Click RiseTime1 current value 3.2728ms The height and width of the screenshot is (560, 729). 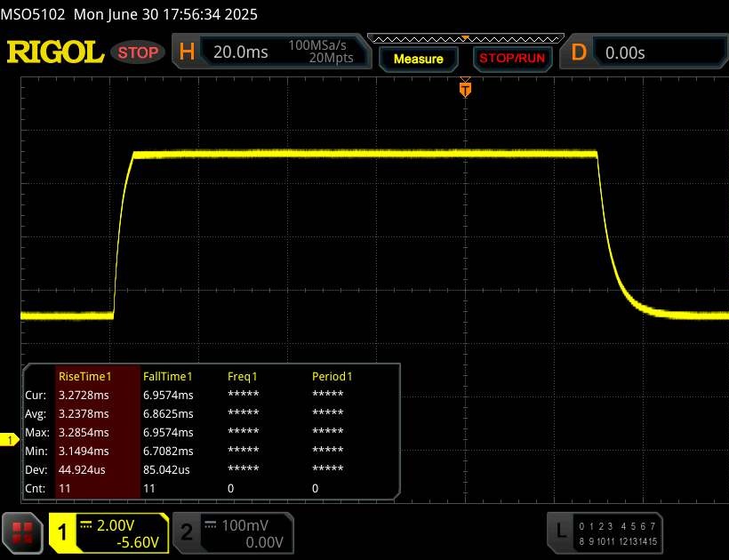point(84,395)
